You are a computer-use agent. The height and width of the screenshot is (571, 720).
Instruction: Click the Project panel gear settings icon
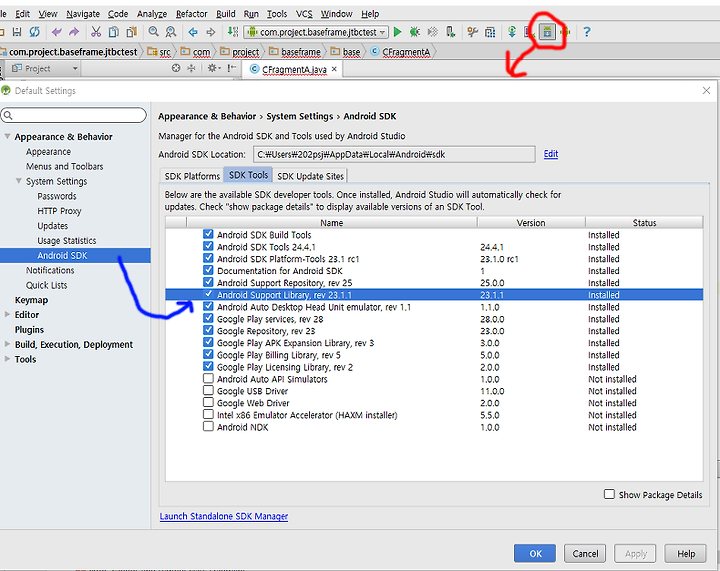(x=212, y=68)
